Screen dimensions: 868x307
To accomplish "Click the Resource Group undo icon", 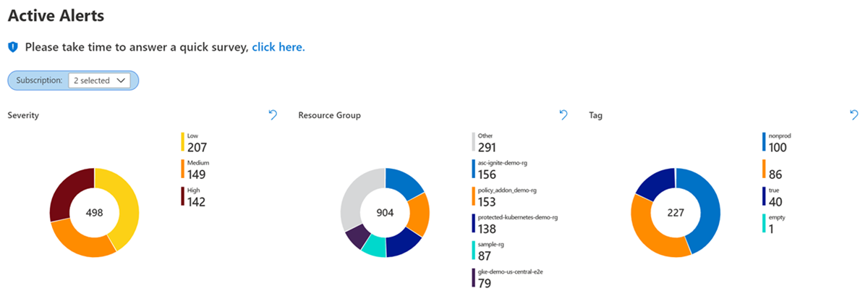I will pos(563,115).
